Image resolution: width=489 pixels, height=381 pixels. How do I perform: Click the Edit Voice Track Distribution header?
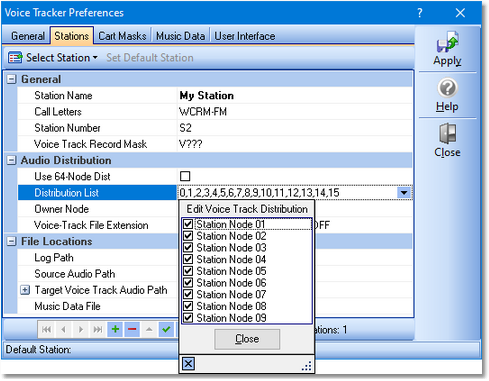tap(247, 209)
